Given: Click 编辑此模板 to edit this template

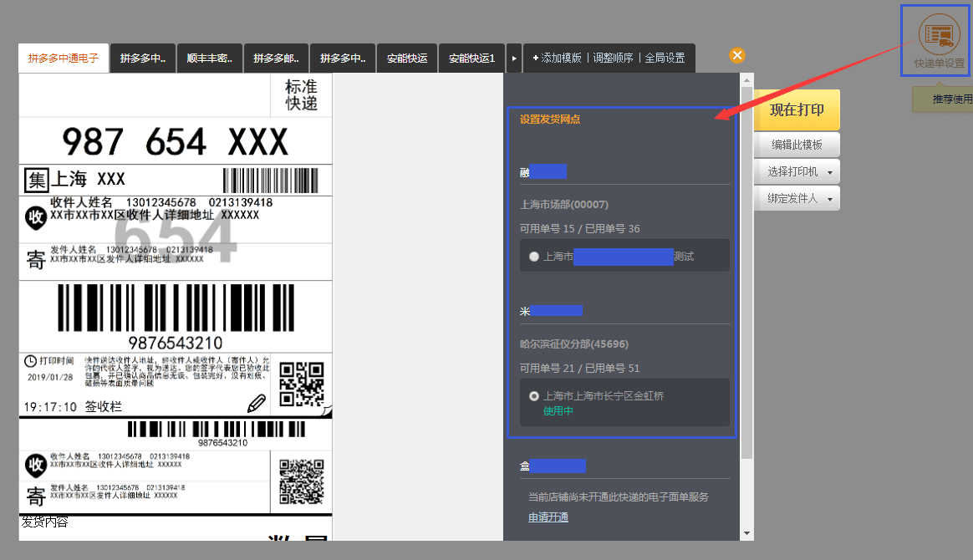Looking at the screenshot, I should pyautogui.click(x=797, y=145).
